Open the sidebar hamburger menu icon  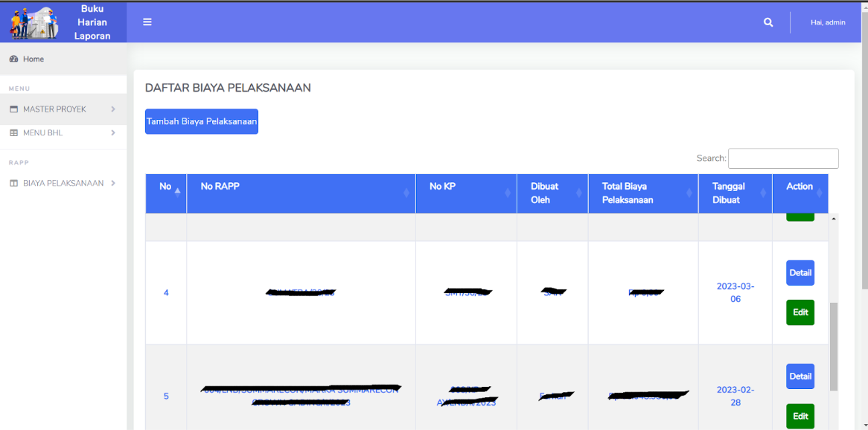point(147,22)
